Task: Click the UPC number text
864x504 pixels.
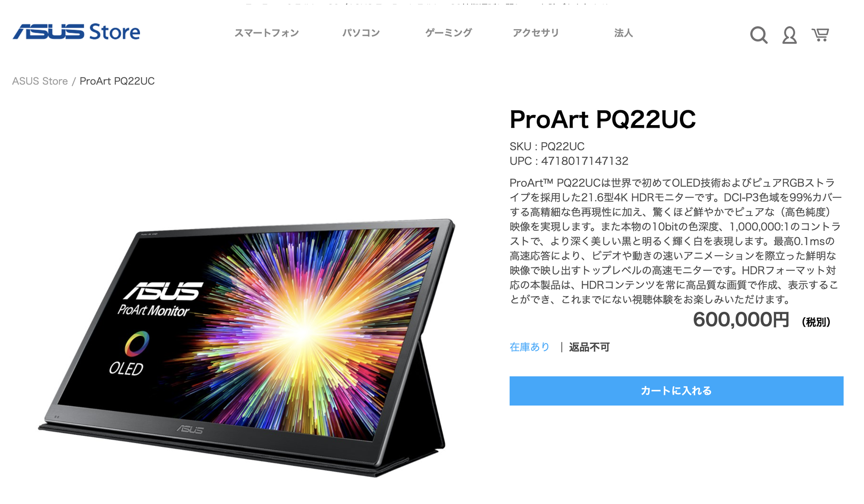Action: (x=585, y=161)
